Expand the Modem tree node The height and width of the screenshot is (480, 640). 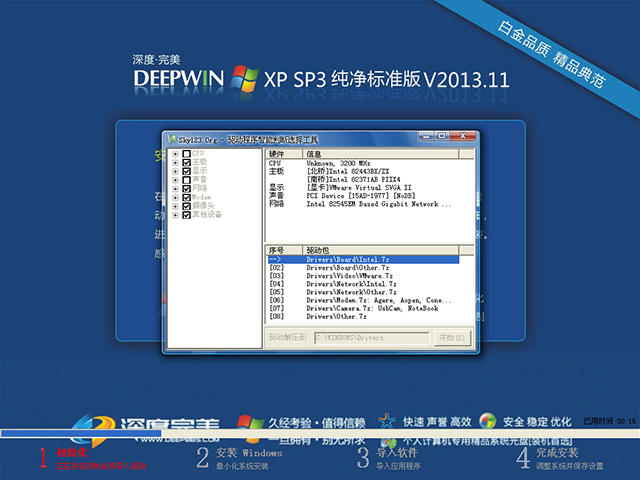[x=175, y=198]
